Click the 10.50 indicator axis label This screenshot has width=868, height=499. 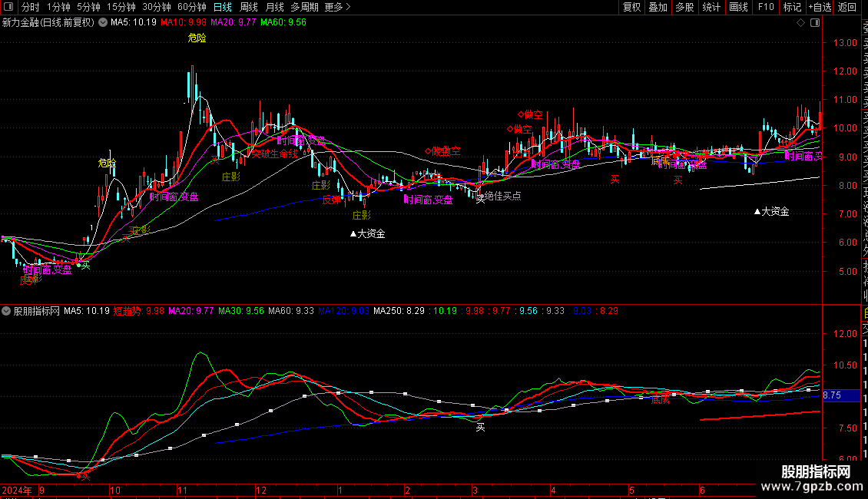coord(845,365)
